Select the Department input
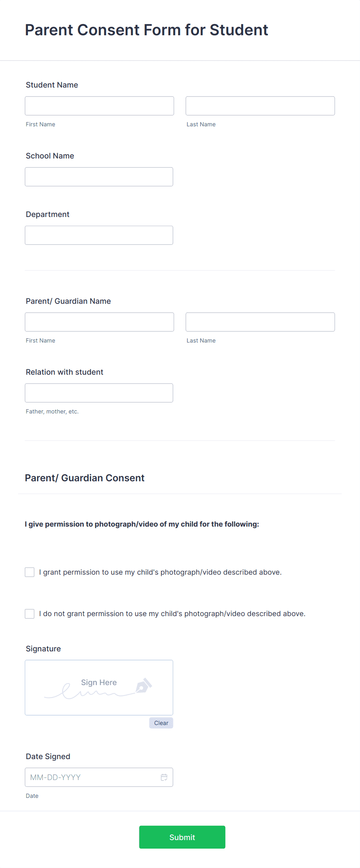Screen dimensions: 360x868 tap(99, 235)
